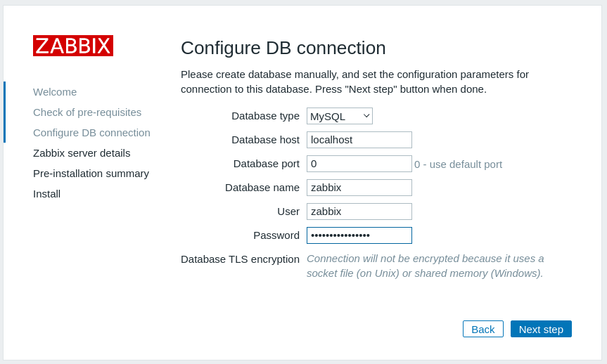The width and height of the screenshot is (607, 364).
Task: Click the Database type label
Action: [x=266, y=116]
